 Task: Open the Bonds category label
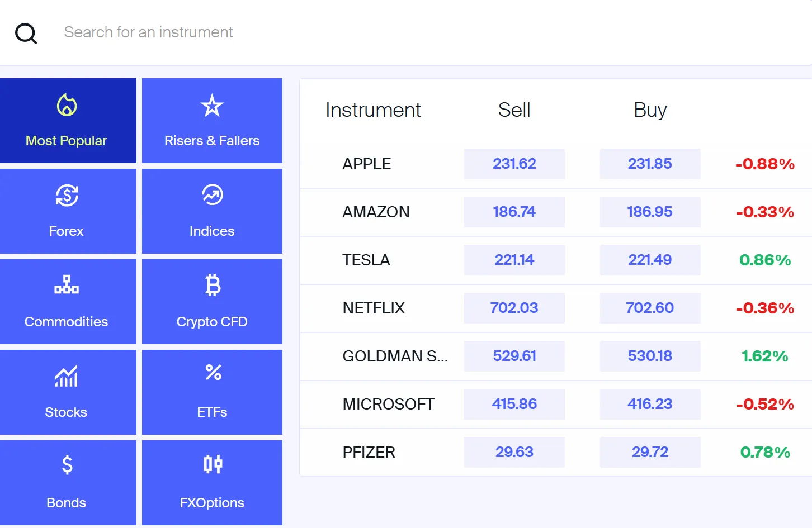click(x=66, y=503)
